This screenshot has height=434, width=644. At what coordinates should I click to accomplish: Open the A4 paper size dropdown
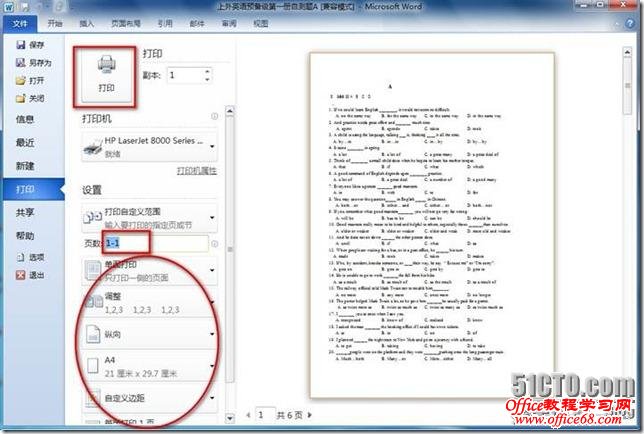tap(150, 366)
